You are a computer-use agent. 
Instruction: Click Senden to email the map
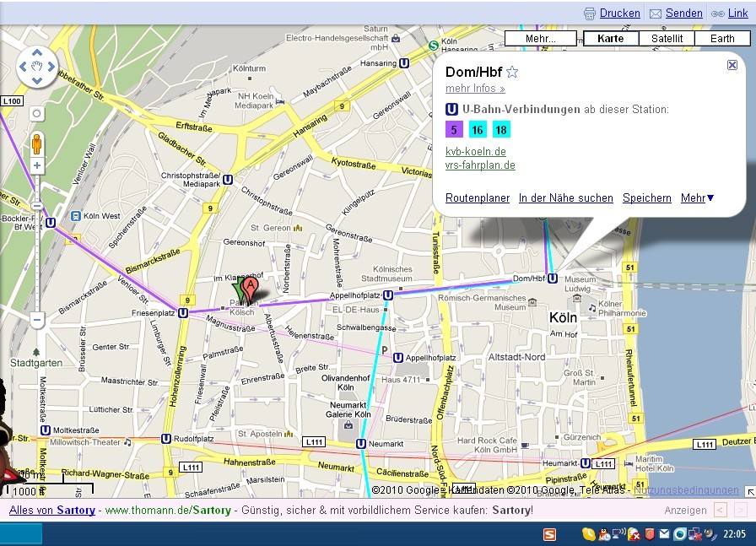point(683,13)
